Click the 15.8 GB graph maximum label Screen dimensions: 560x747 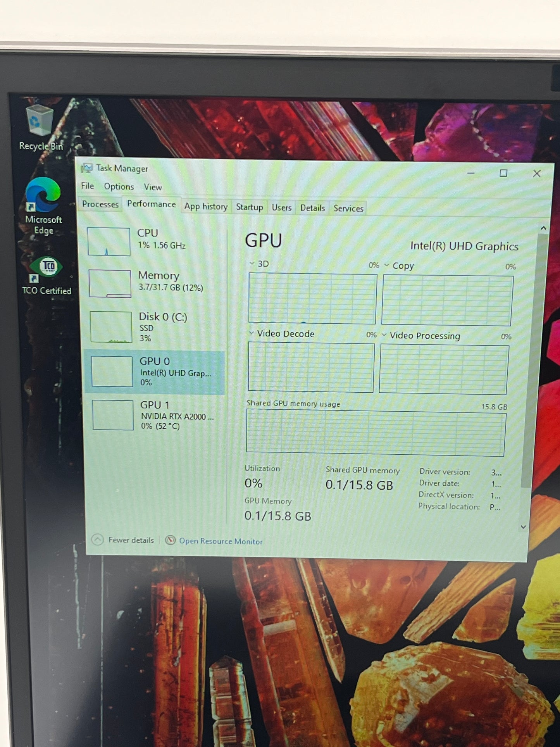tap(494, 407)
